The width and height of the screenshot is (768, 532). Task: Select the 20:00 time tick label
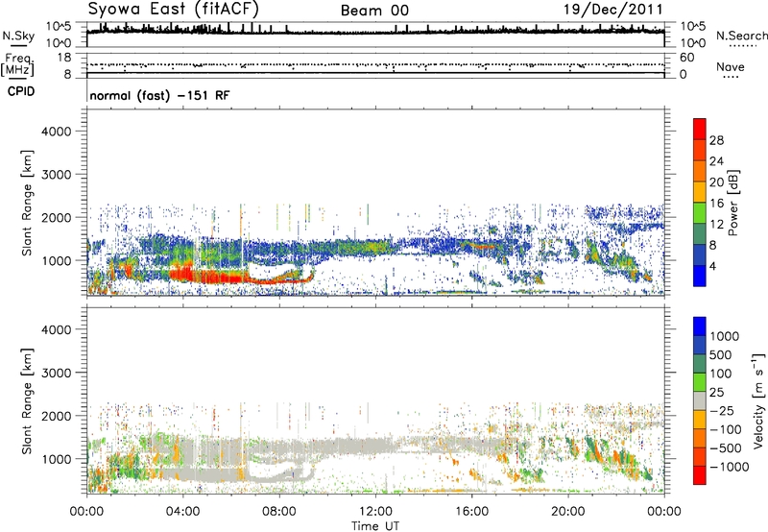click(x=568, y=512)
